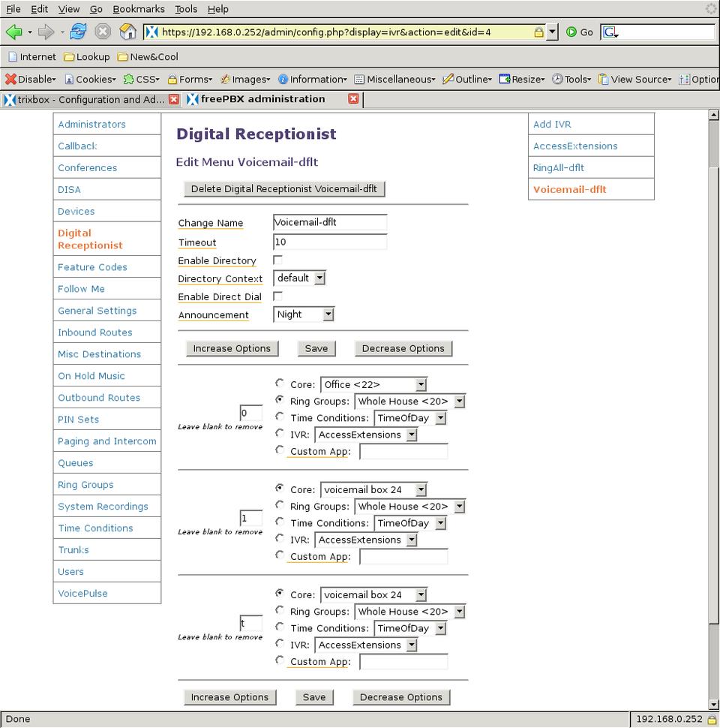The height and width of the screenshot is (728, 720).
Task: Select the IVR radio button for option 0
Action: (280, 434)
